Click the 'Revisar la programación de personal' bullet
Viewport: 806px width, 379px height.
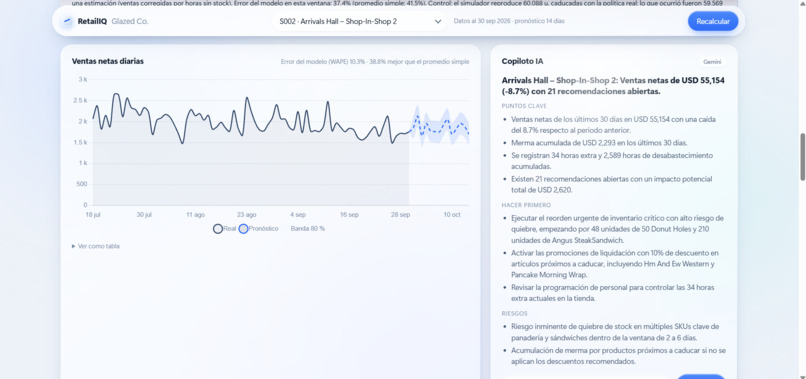(613, 293)
